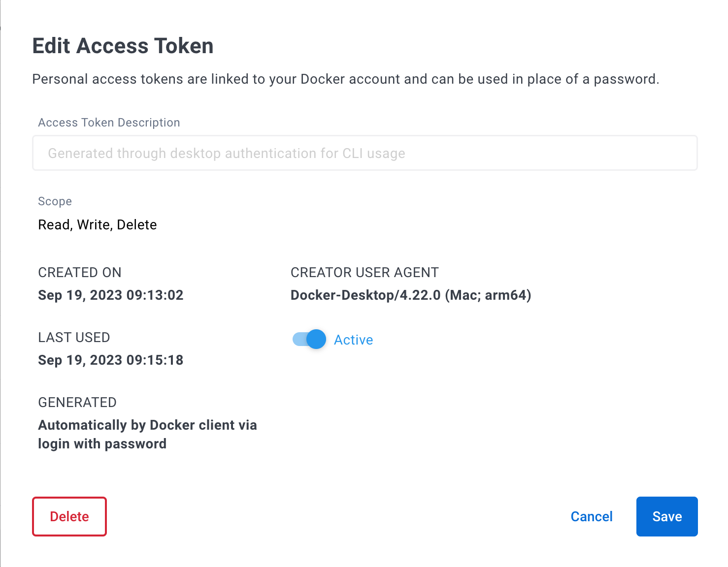Click the CREATED ON label

80,272
